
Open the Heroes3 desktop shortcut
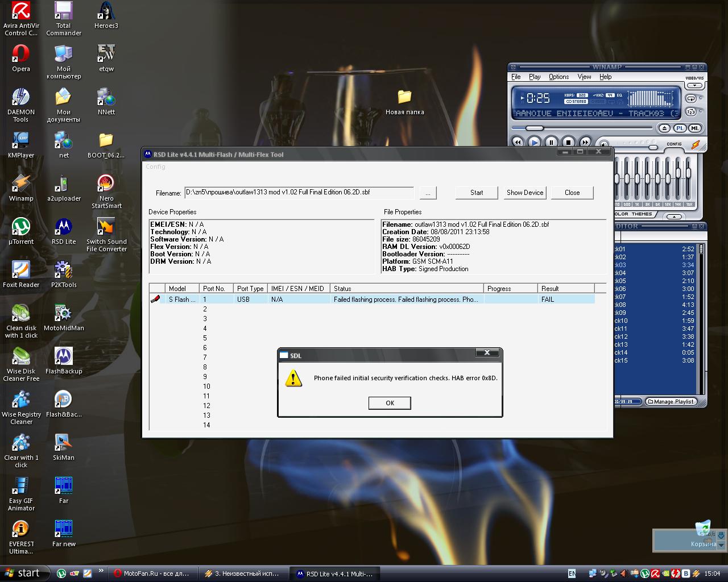106,15
